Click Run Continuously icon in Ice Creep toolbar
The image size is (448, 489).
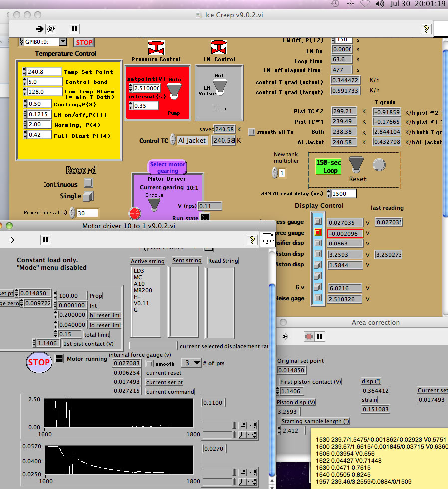click(51, 29)
